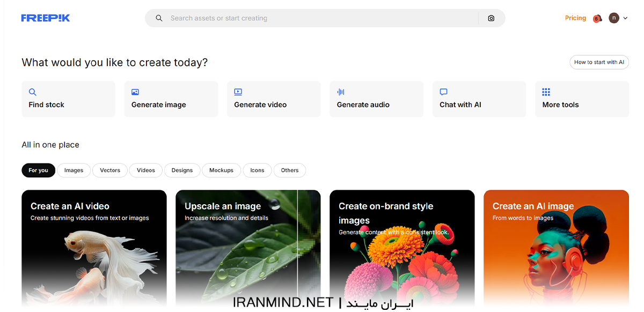The image size is (644, 312).
Task: Expand the user account dropdown arrow
Action: tap(626, 18)
